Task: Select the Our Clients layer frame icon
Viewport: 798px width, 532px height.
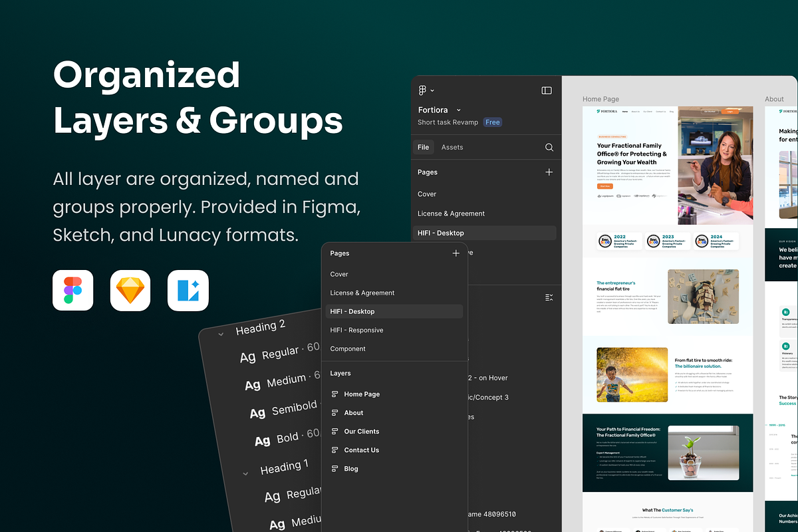Action: pyautogui.click(x=335, y=432)
